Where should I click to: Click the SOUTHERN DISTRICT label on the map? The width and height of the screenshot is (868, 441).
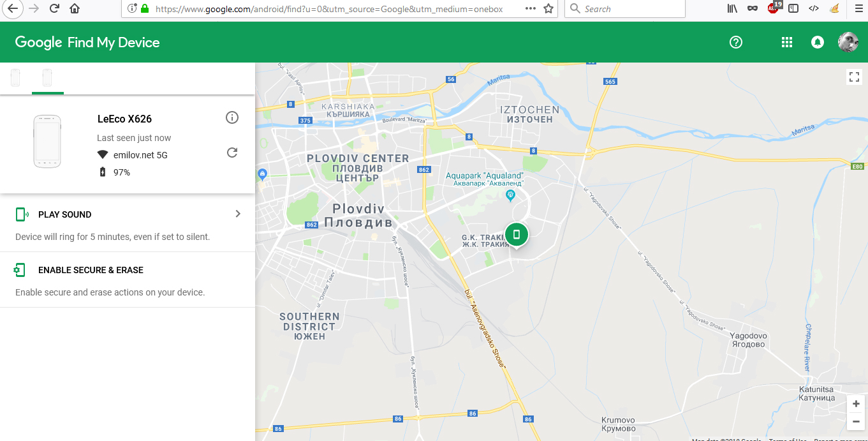[310, 326]
